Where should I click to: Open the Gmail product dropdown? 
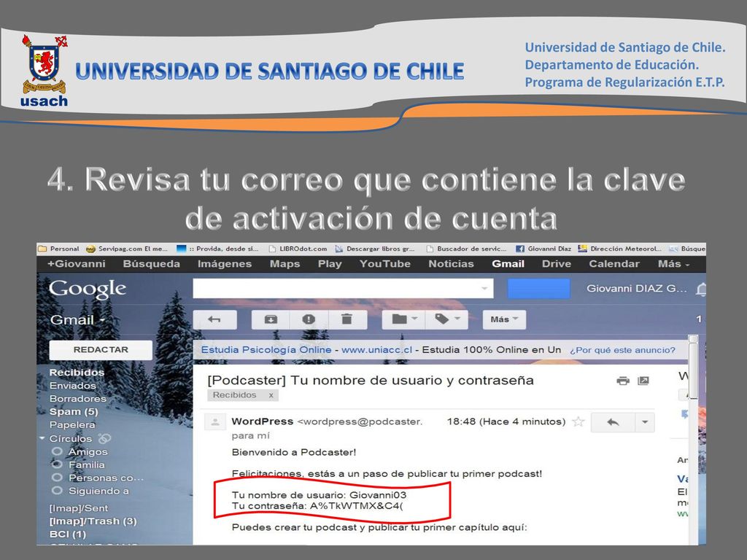click(x=77, y=320)
